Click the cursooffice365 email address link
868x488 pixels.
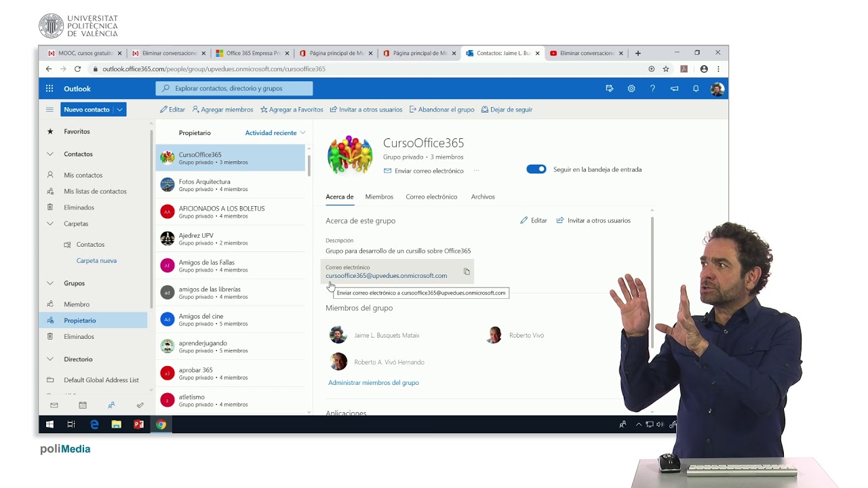click(386, 276)
